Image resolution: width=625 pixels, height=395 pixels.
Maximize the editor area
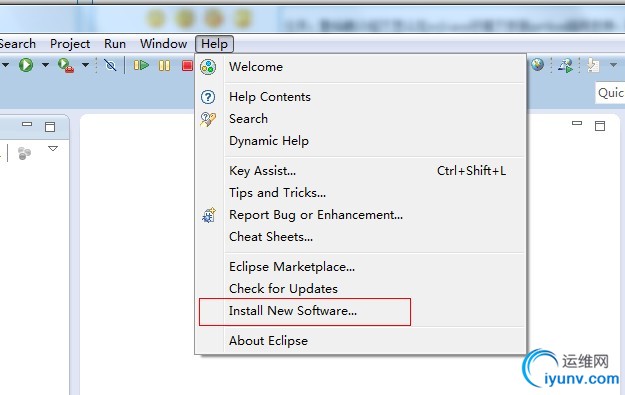click(x=600, y=126)
